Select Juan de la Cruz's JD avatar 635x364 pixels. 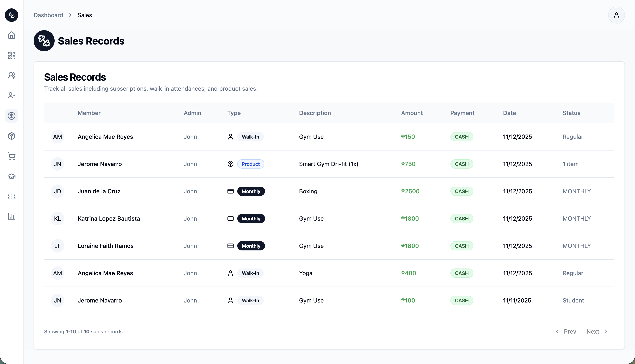click(58, 191)
